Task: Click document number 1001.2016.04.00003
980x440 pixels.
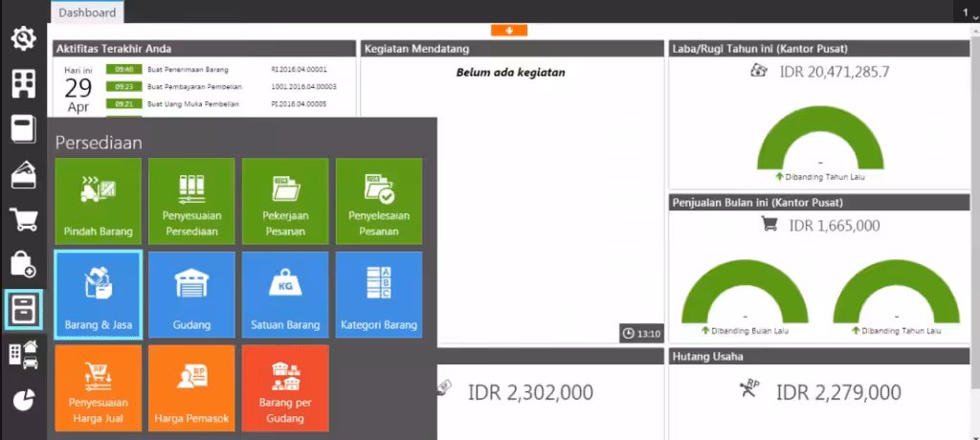Action: click(x=303, y=87)
